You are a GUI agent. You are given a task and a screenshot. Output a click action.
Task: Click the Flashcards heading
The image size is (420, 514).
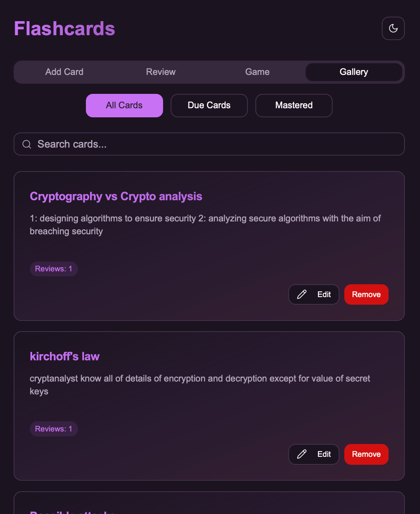point(64,29)
